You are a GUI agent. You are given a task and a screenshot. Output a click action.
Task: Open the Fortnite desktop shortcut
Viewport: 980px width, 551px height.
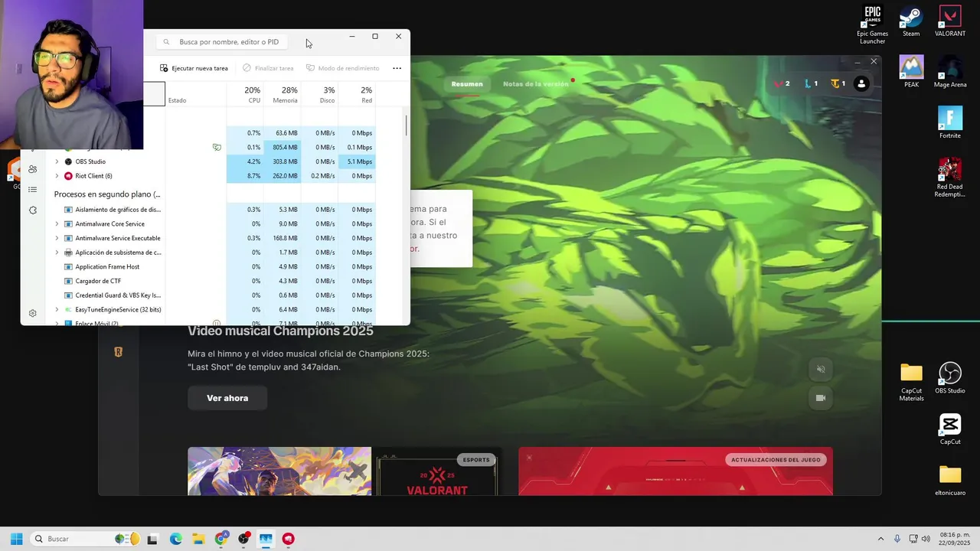pos(950,122)
